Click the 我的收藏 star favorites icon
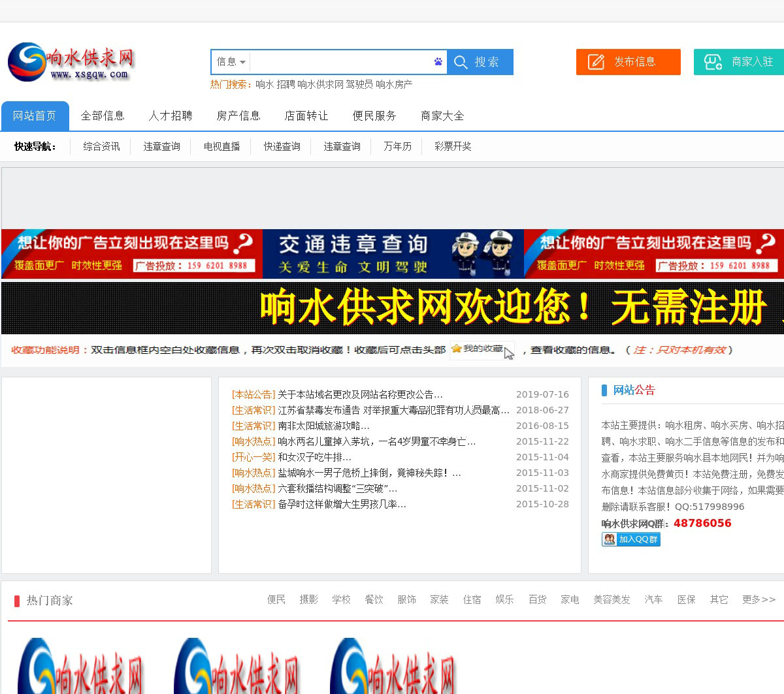The height and width of the screenshot is (694, 784). pos(457,349)
